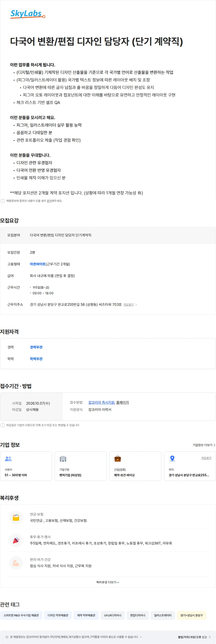Select the 경기>성남시 분당구 location tag
Screen dimensions: 216x644
click(191, 615)
